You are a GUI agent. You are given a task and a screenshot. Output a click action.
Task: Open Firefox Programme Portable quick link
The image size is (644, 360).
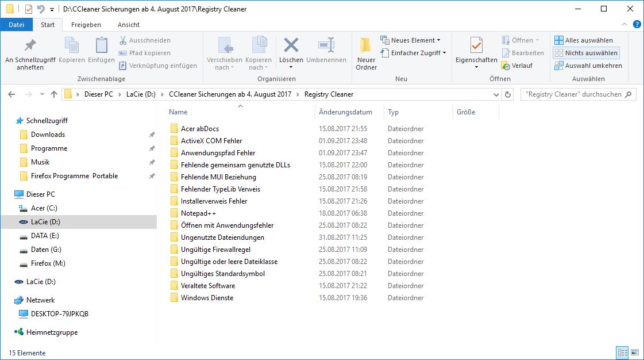coord(74,176)
